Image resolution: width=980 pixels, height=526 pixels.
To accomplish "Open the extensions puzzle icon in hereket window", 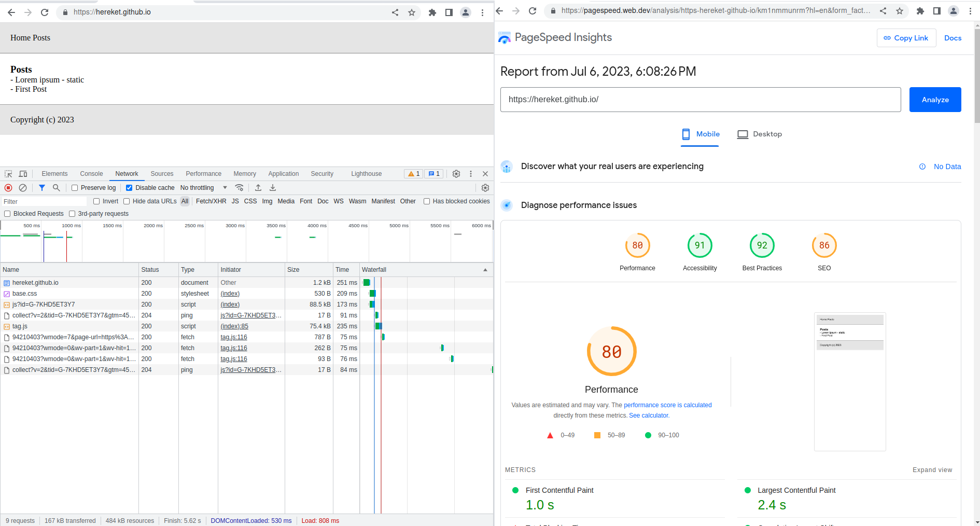I will [432, 12].
